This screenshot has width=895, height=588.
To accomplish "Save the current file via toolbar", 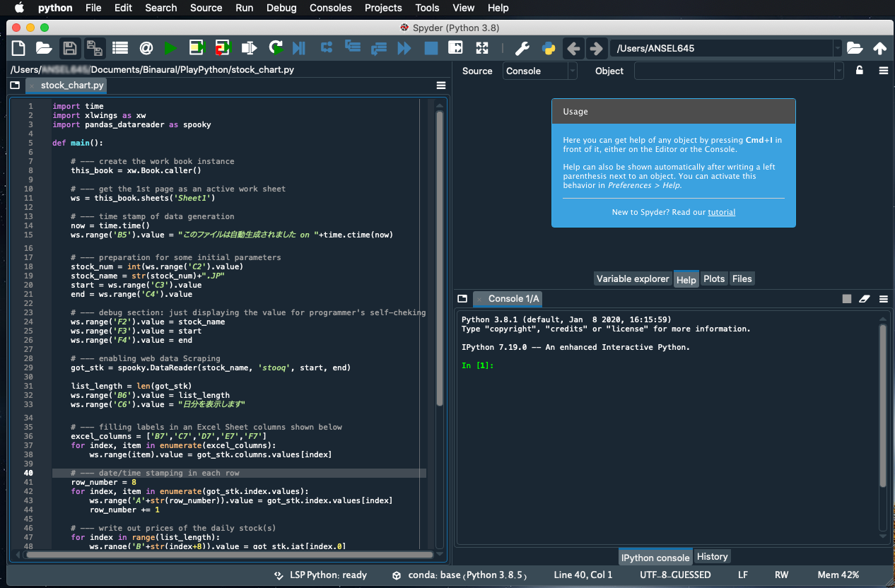I will tap(69, 48).
